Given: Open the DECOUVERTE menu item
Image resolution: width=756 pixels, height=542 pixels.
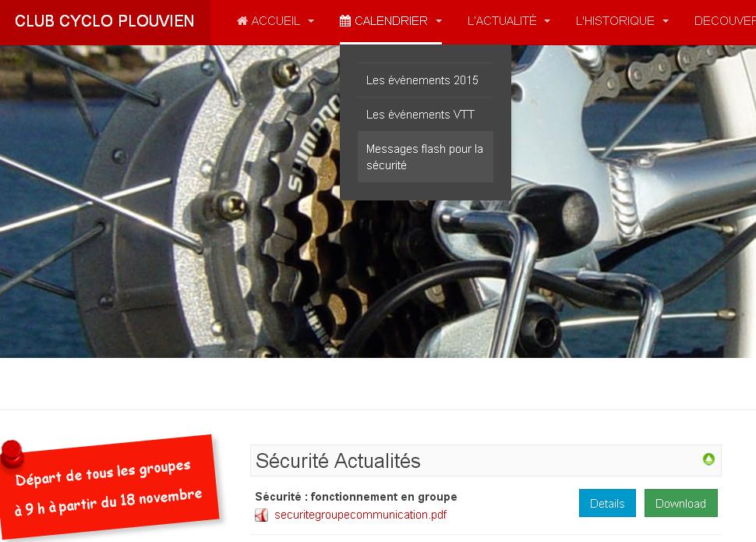Looking at the screenshot, I should pyautogui.click(x=725, y=21).
